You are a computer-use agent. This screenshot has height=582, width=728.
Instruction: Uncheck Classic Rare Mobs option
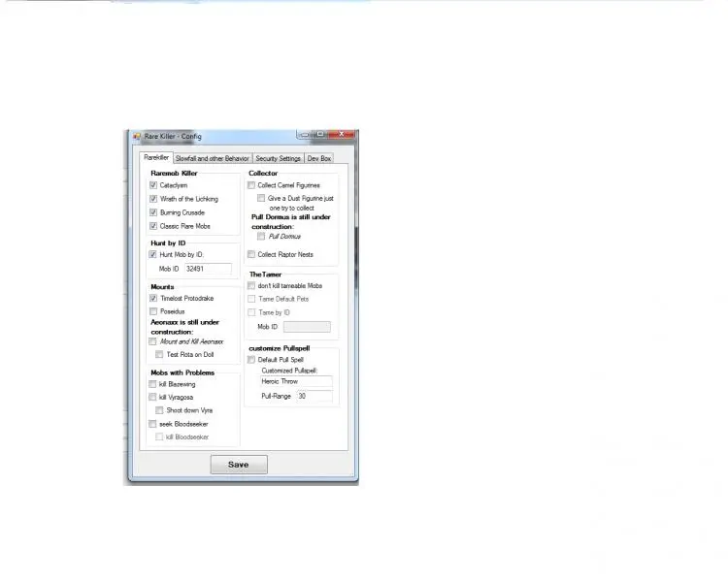(153, 226)
